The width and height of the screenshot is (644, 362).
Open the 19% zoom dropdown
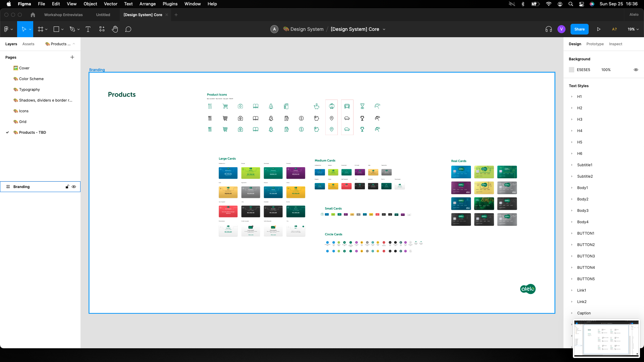coord(633,29)
